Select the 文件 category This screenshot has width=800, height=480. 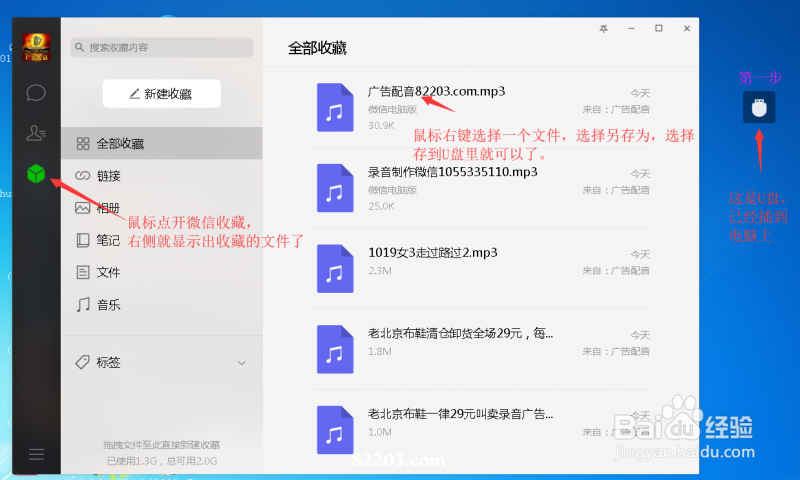pyautogui.click(x=162, y=272)
